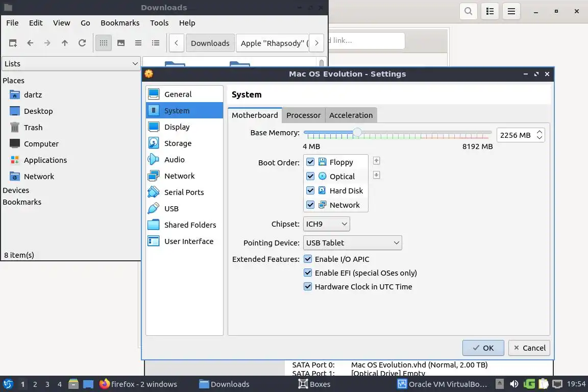The width and height of the screenshot is (588, 392).
Task: Open Network settings in VM Settings sidebar
Action: 184,176
